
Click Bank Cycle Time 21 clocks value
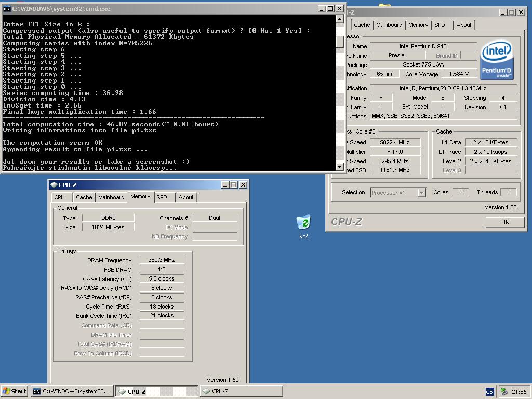point(162,315)
